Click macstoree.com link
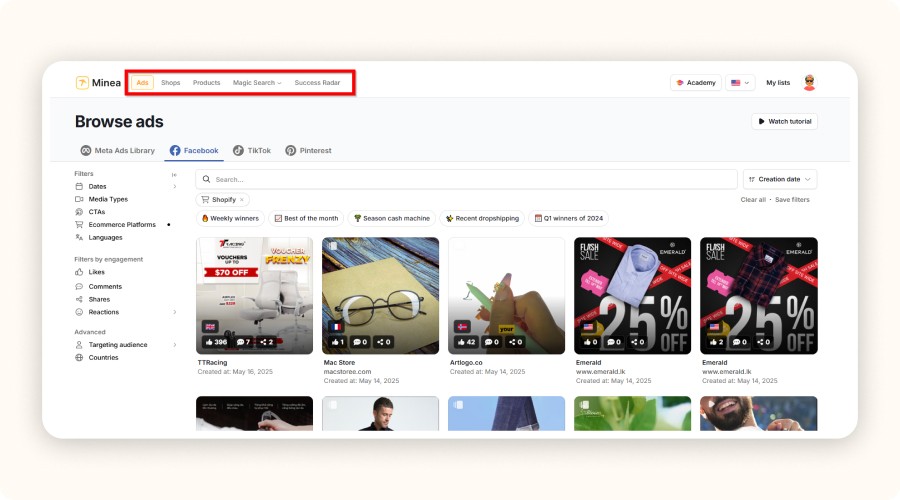The height and width of the screenshot is (500, 900). tap(347, 372)
